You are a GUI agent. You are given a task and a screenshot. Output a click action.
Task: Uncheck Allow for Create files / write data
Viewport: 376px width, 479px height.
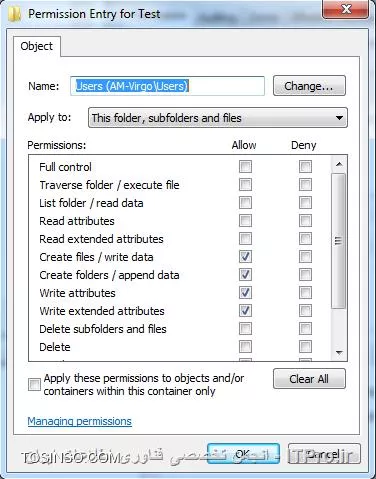[x=245, y=257]
